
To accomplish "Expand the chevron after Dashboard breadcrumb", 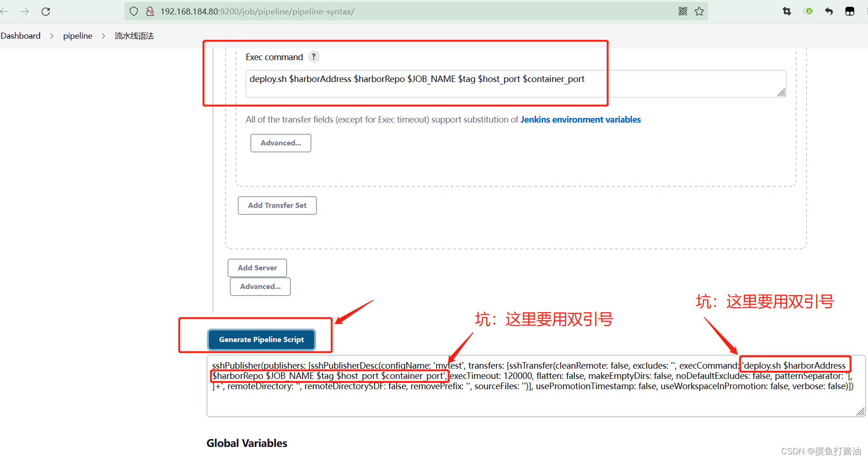I will 52,36.
